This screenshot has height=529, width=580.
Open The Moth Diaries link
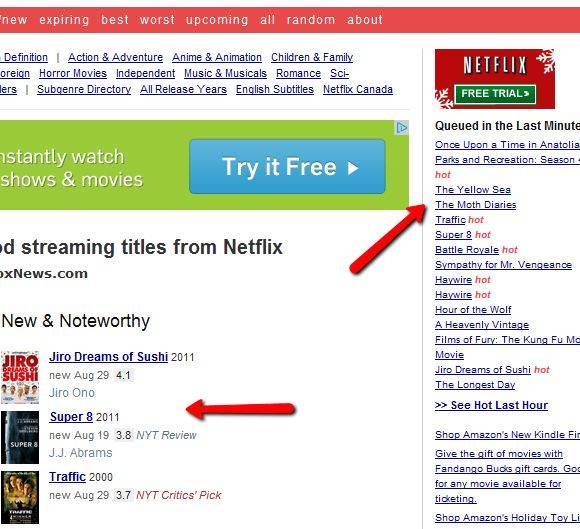(475, 205)
